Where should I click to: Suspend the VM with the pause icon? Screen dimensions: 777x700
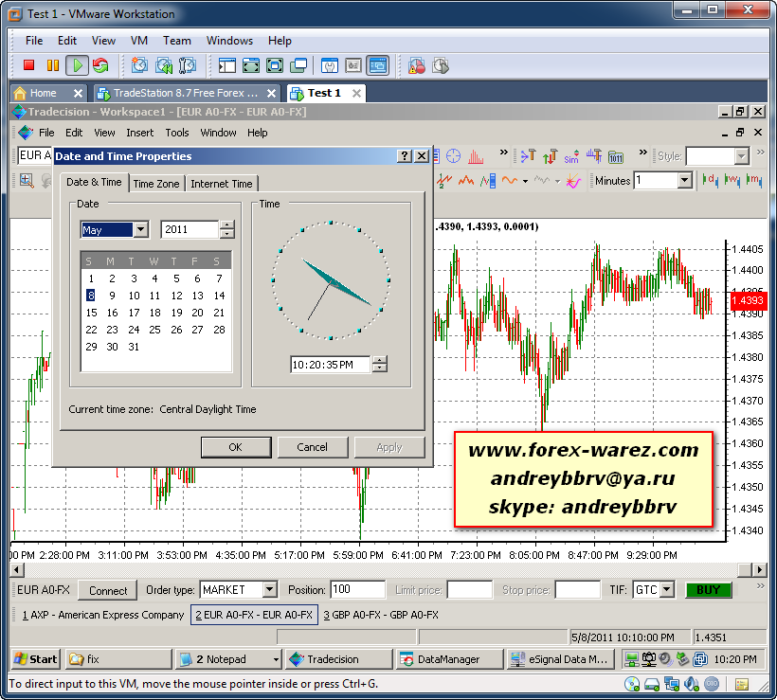pos(52,65)
